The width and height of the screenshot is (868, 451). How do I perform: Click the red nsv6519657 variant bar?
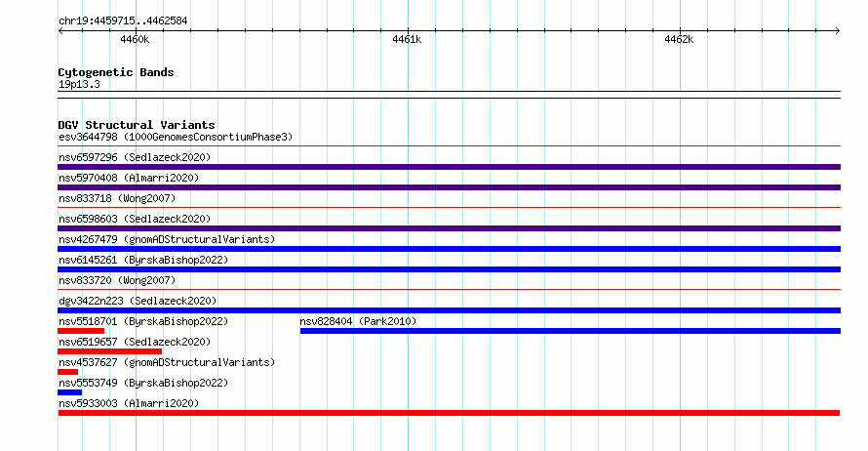pyautogui.click(x=109, y=351)
